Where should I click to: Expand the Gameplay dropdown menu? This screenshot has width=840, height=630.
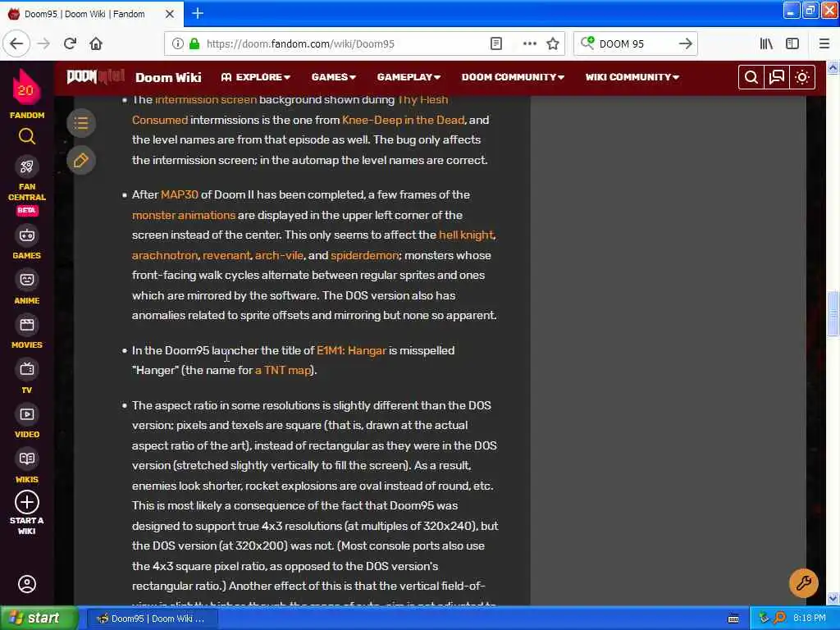(409, 77)
